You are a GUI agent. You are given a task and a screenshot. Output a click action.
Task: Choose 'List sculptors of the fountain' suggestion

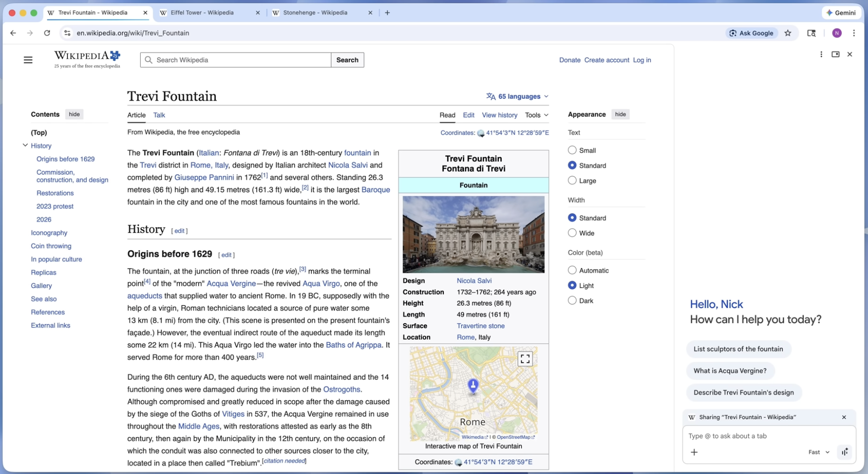coord(738,349)
